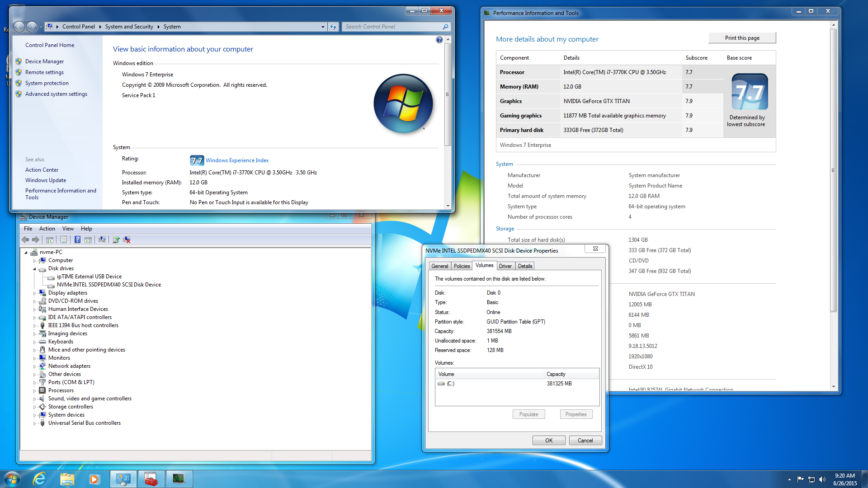Click the Uninstall device icon with red X
Image resolution: width=868 pixels, height=488 pixels.
[x=127, y=240]
